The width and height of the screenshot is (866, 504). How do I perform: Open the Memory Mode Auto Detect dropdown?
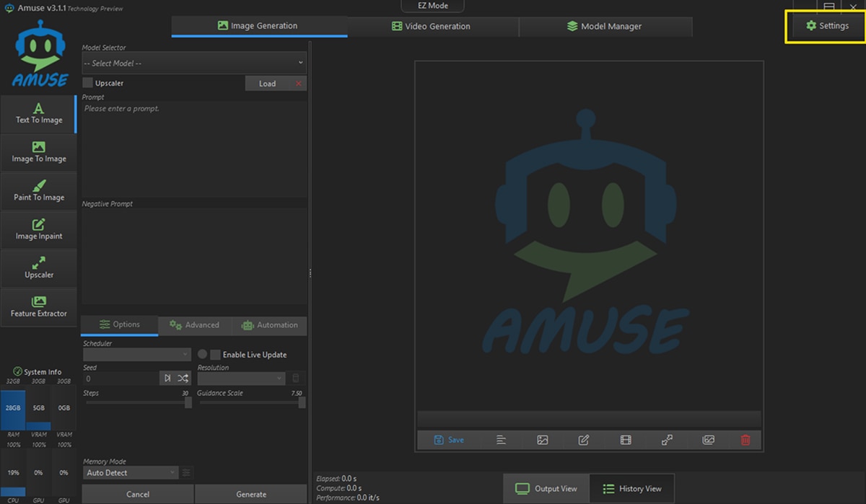[130, 473]
